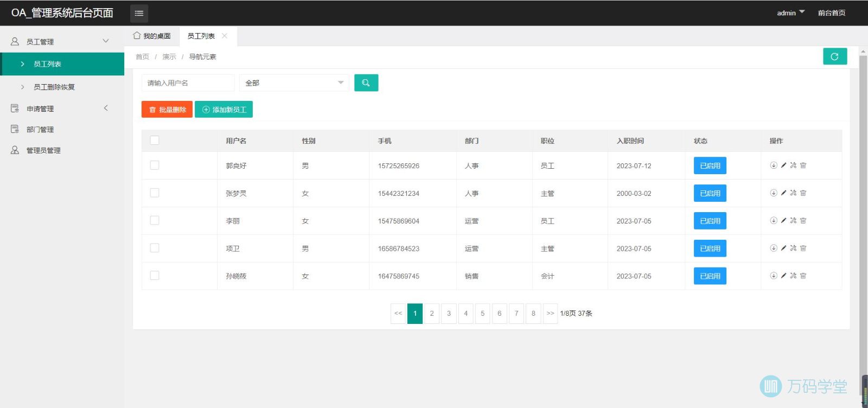Click the 请输入用户名 search input field
The width and height of the screenshot is (868, 408).
click(188, 83)
